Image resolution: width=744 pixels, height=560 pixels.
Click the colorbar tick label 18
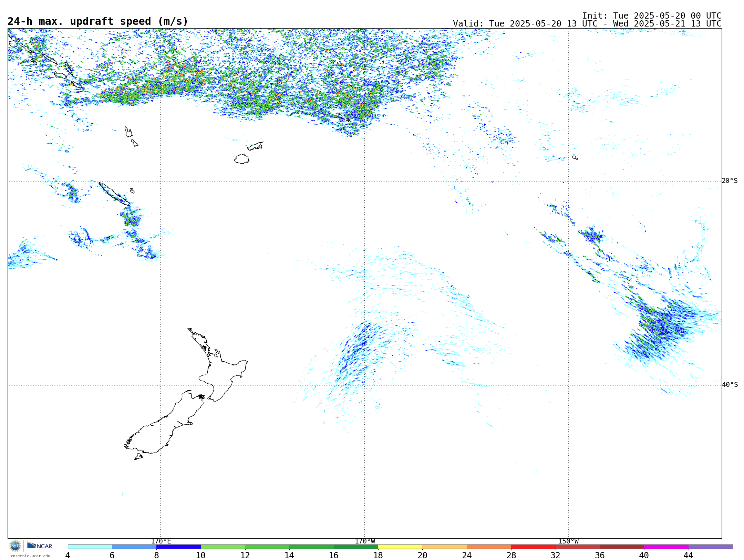click(378, 555)
